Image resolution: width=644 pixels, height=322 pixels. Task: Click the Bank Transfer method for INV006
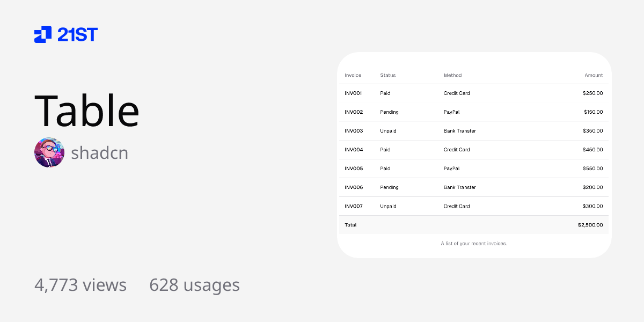459,187
